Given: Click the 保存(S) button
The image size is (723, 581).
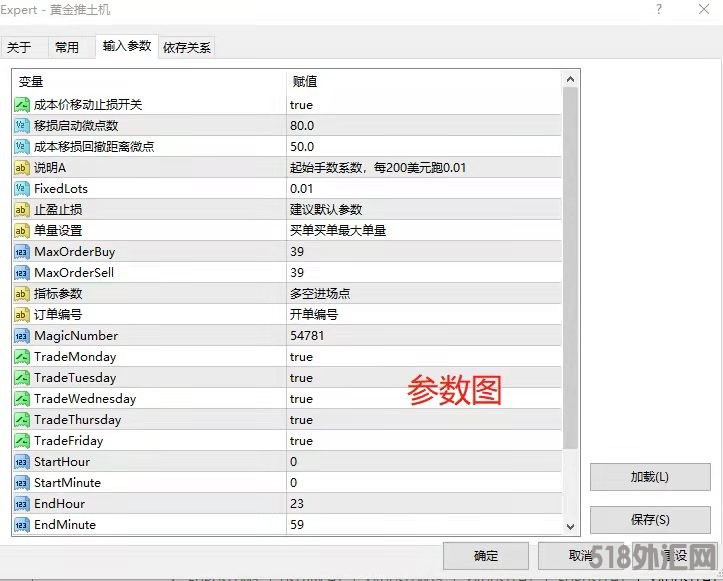Looking at the screenshot, I should click(650, 520).
